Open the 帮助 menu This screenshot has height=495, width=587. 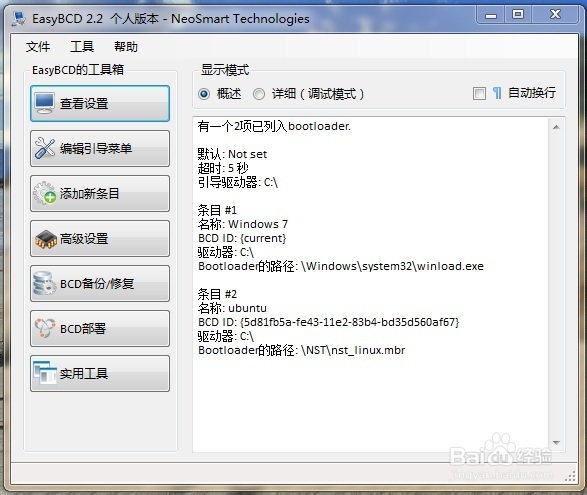[126, 47]
